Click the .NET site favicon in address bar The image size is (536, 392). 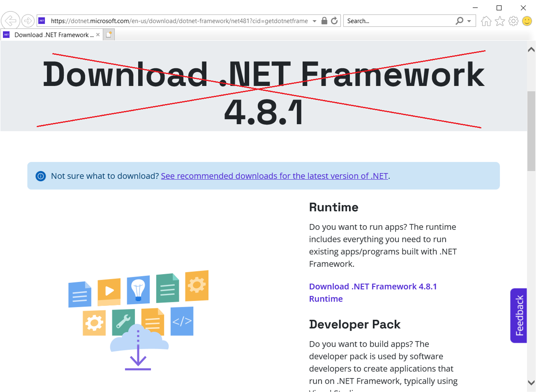pyautogui.click(x=42, y=21)
